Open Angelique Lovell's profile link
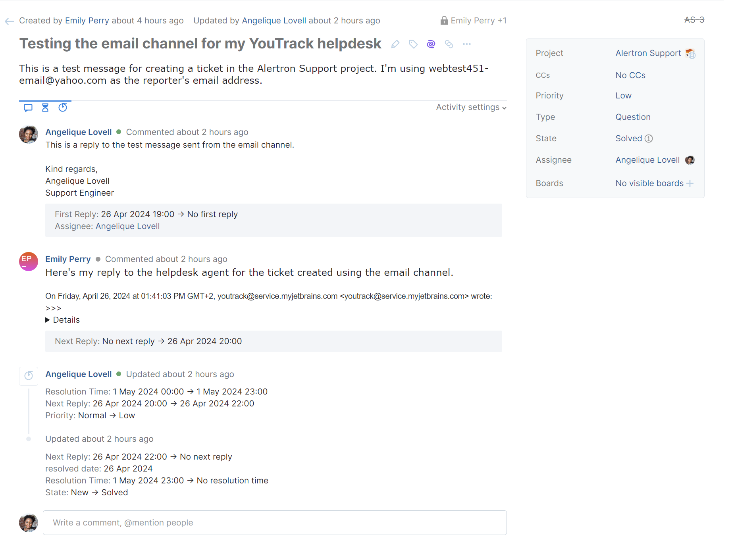 coord(78,132)
